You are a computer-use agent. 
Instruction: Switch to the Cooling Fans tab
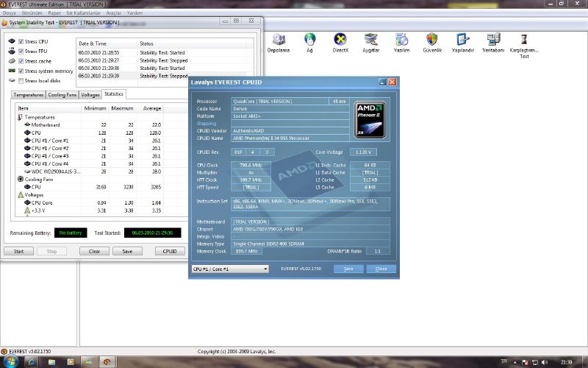click(62, 95)
